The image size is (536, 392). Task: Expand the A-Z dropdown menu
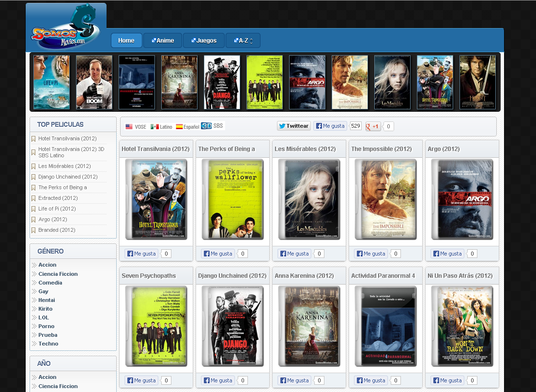[x=243, y=40]
